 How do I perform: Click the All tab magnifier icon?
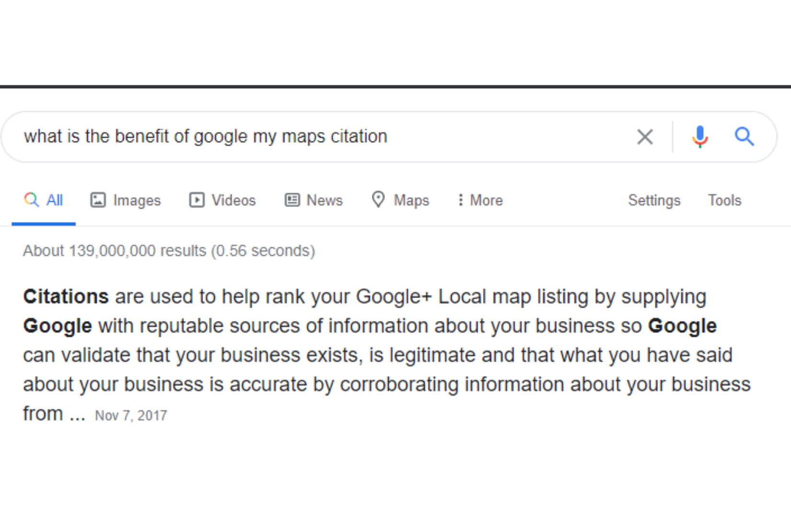[x=30, y=200]
